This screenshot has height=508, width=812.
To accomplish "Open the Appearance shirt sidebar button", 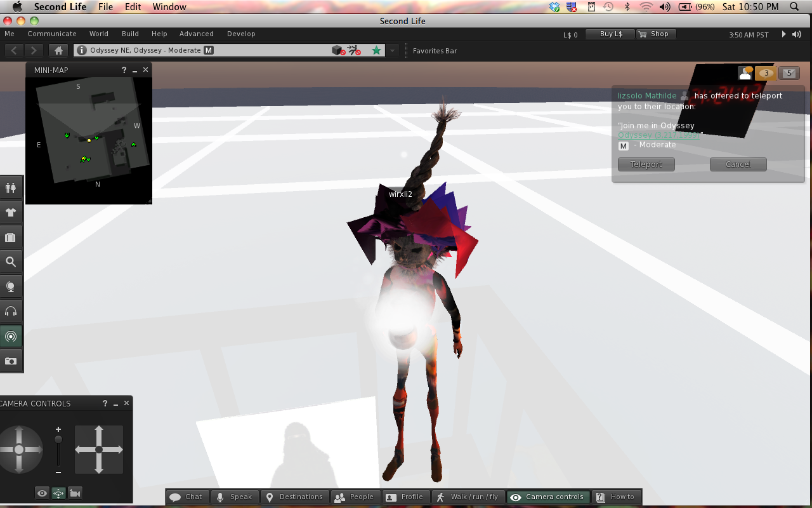I will coord(11,213).
